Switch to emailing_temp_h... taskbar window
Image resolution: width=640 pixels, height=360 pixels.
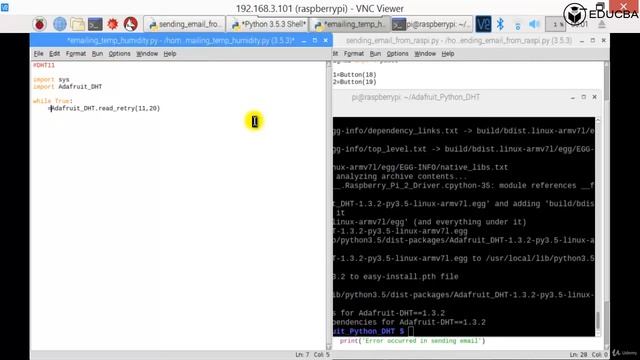click(350, 24)
